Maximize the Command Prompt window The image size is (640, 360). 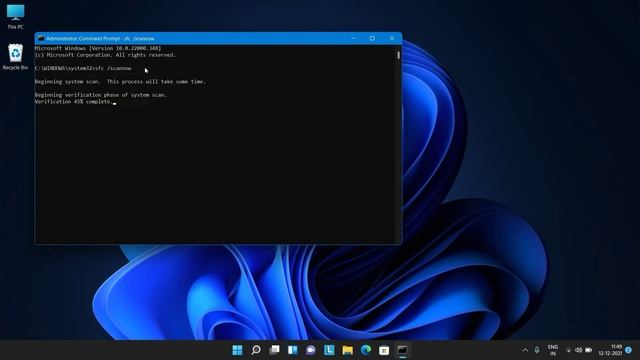click(372, 38)
